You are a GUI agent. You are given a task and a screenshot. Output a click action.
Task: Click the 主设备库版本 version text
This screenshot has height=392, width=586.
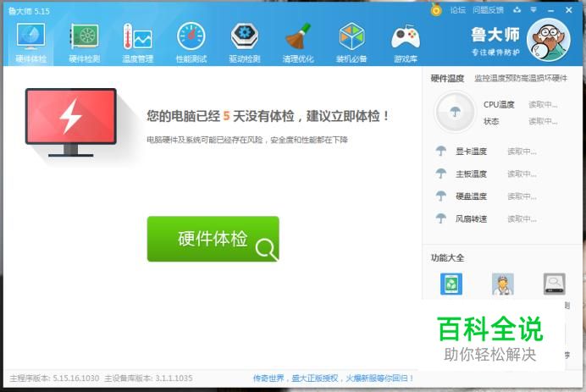click(149, 378)
